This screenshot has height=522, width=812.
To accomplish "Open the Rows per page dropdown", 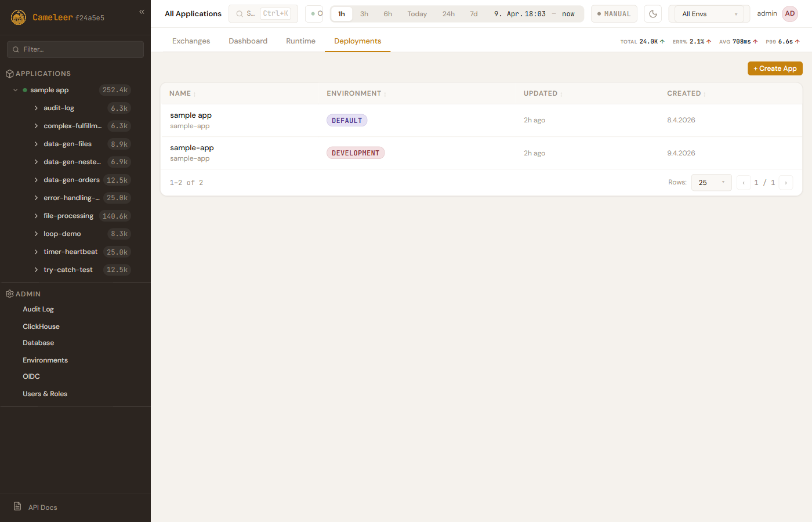I will coord(711,183).
